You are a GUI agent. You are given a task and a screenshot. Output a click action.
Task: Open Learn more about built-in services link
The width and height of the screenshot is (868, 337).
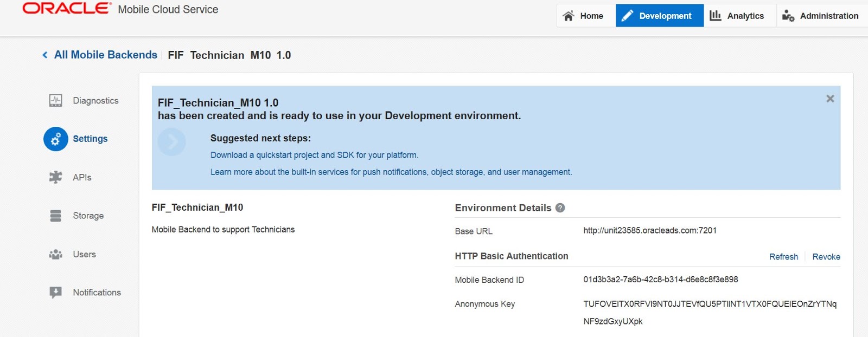click(391, 172)
